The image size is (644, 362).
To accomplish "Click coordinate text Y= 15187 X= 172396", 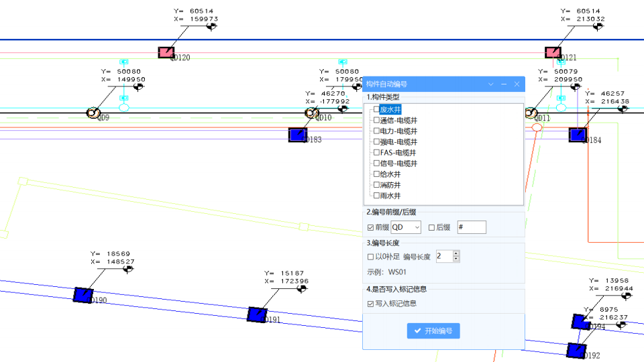I will point(286,277).
